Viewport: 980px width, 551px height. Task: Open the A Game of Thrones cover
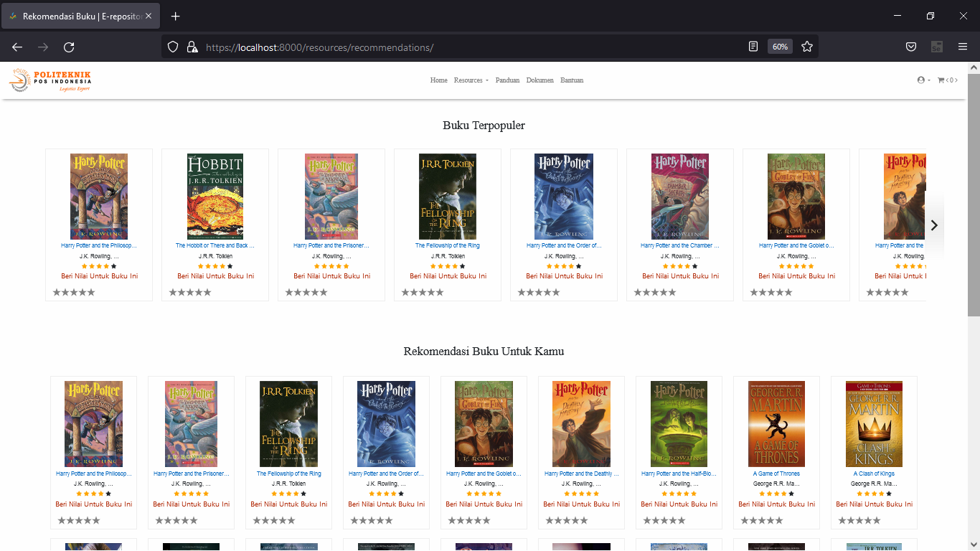coord(777,424)
